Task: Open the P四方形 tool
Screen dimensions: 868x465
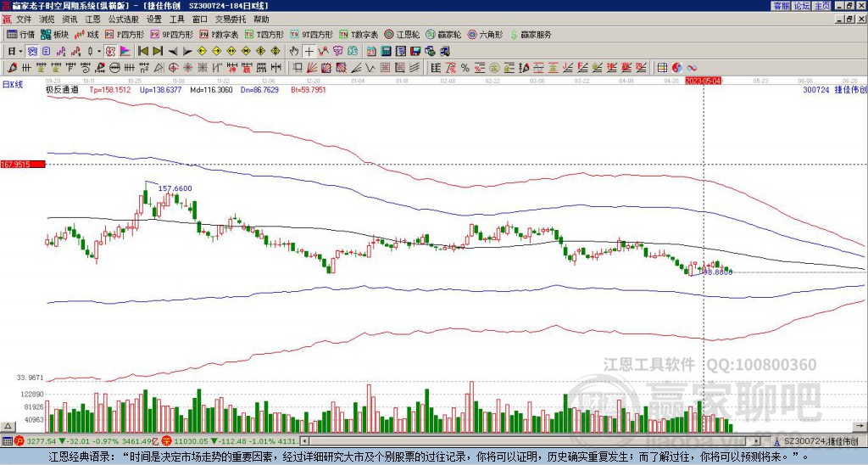Action: coord(125,34)
